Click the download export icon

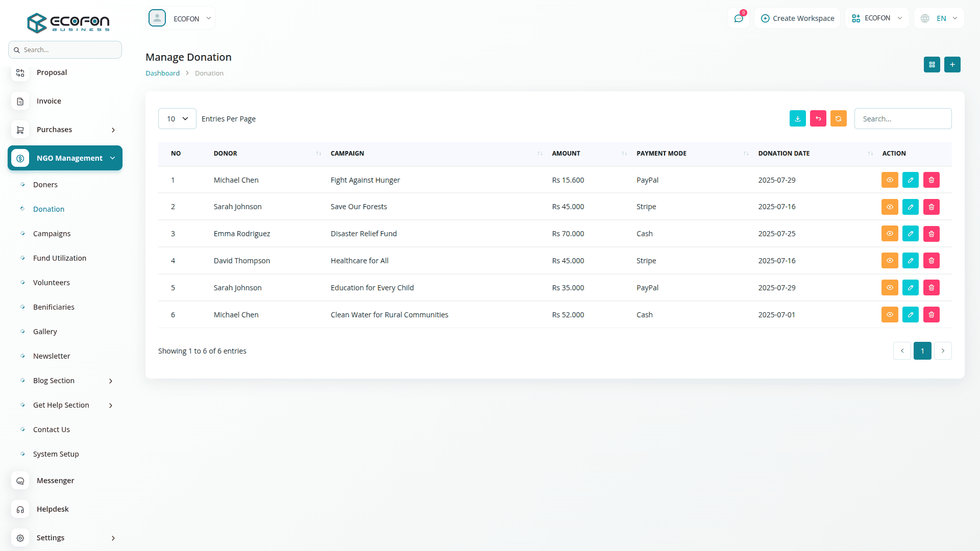(x=797, y=118)
